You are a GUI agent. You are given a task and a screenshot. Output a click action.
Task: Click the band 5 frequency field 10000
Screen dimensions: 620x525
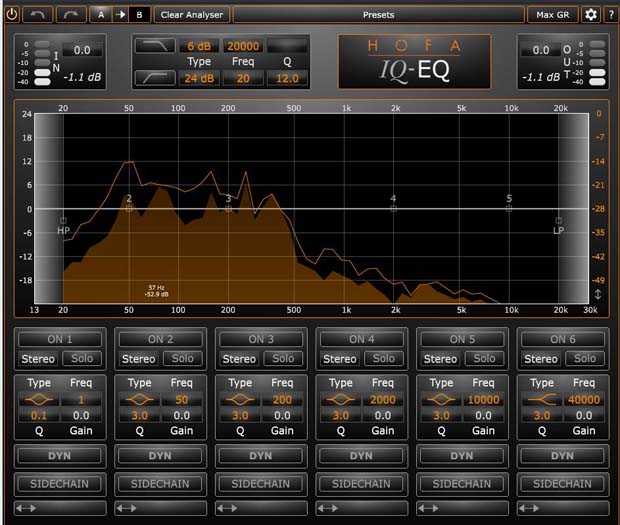point(483,400)
